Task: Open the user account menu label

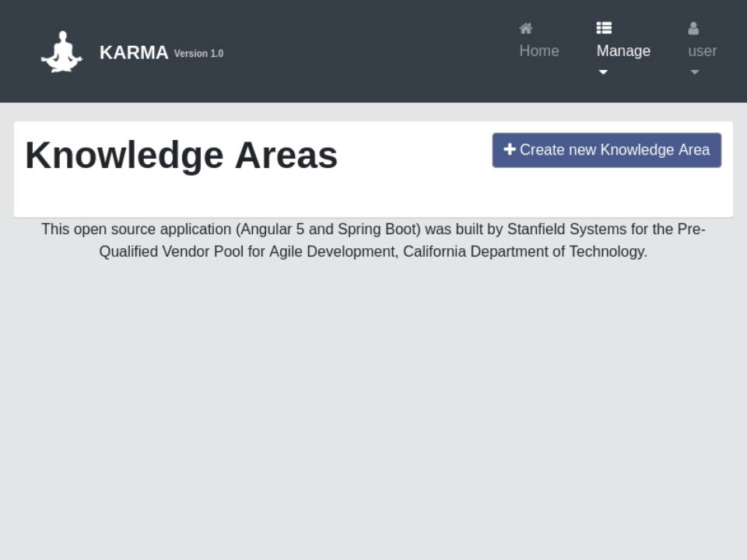Action: (703, 51)
